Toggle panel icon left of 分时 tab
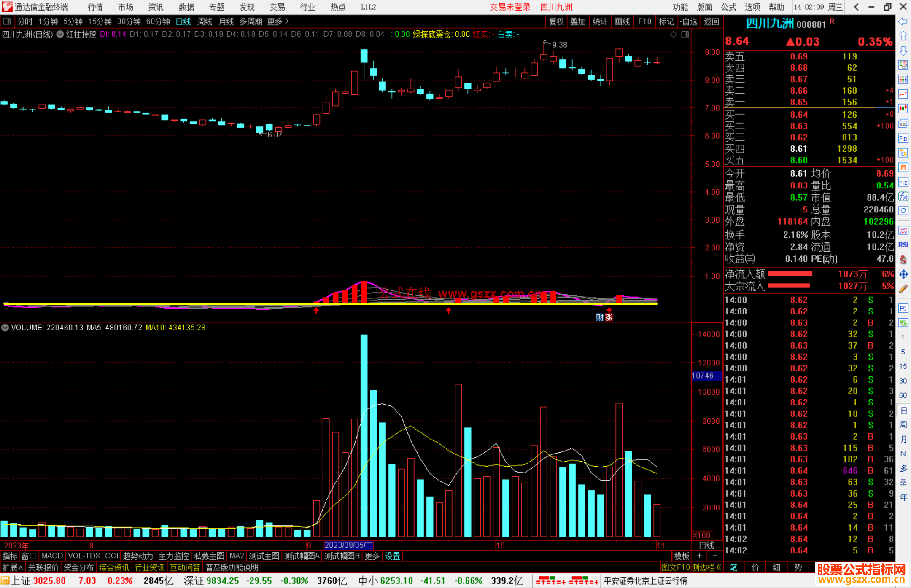The width and height of the screenshot is (911, 588). pos(7,21)
